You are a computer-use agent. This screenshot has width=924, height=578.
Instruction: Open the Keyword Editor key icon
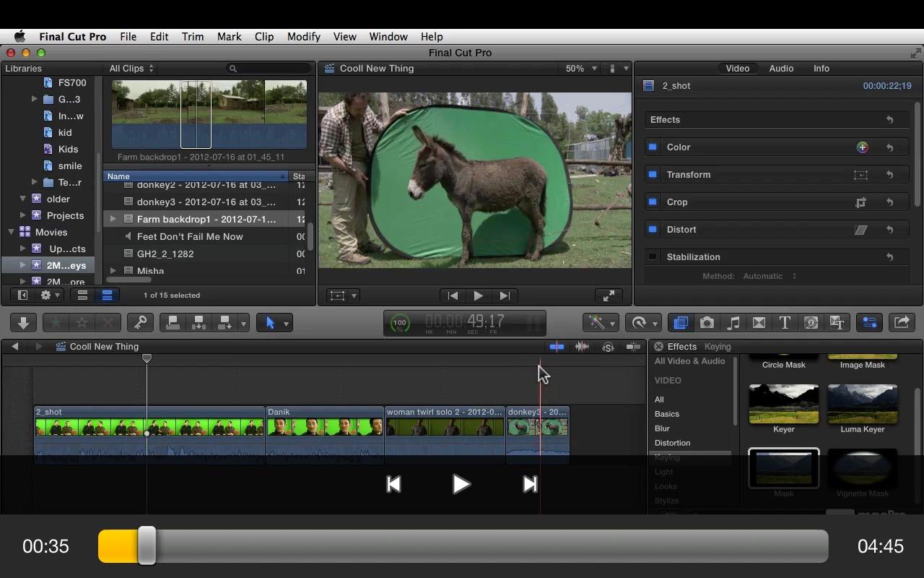point(139,323)
